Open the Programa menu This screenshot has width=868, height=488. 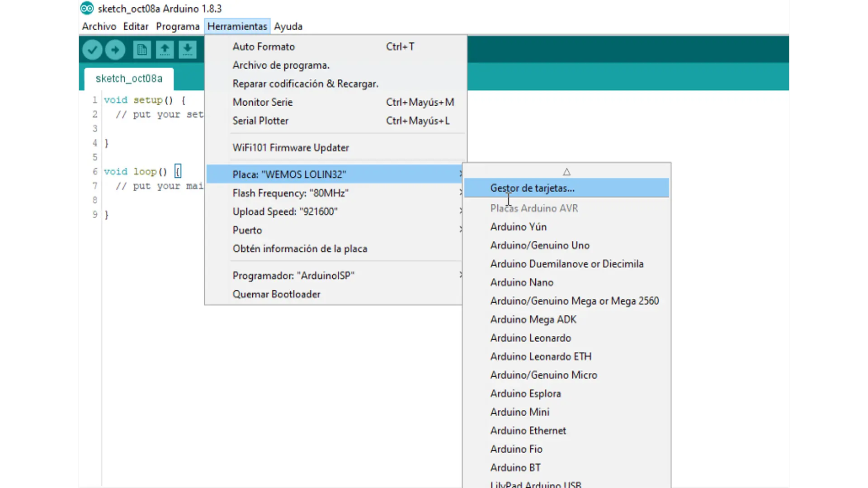click(178, 26)
